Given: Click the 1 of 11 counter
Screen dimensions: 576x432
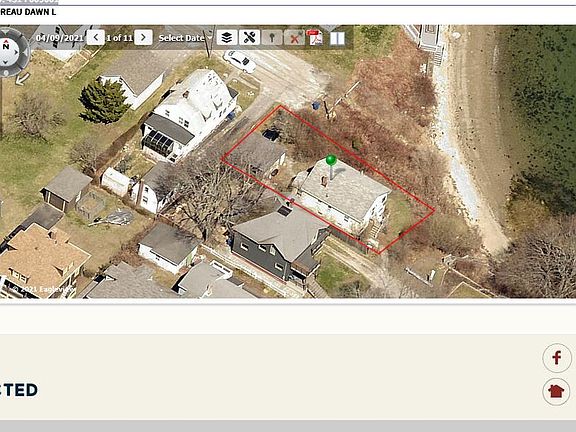Looking at the screenshot, I should [120, 38].
